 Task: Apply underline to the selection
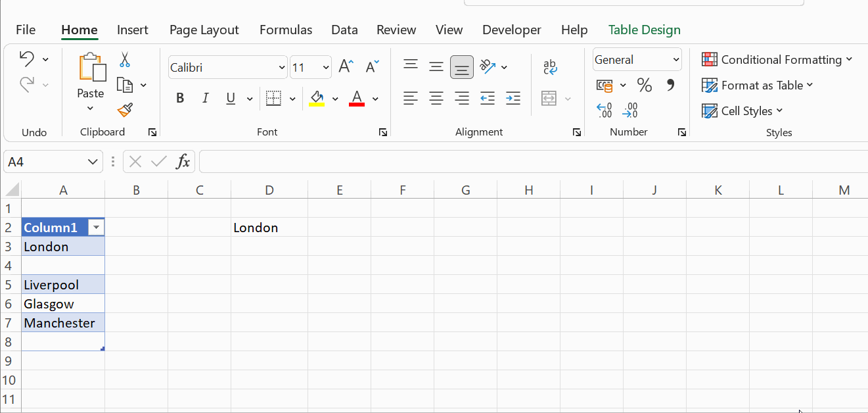click(x=230, y=97)
